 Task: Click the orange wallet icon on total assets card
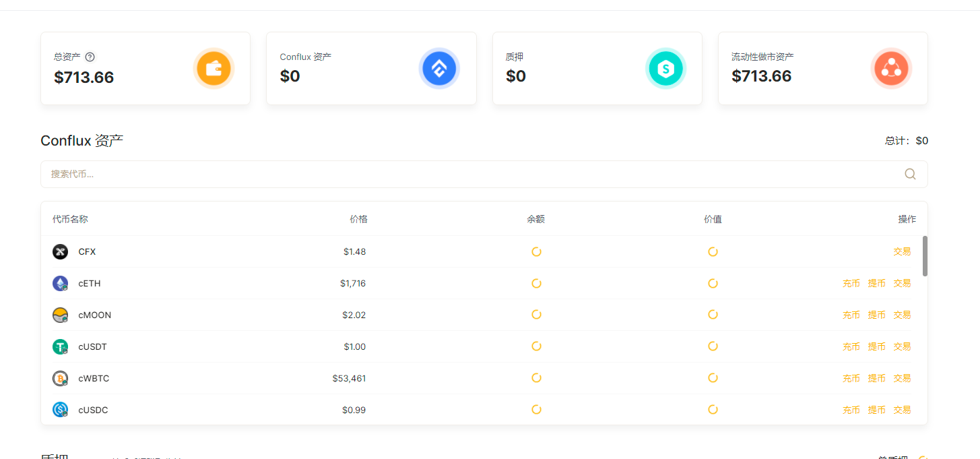[x=214, y=68]
